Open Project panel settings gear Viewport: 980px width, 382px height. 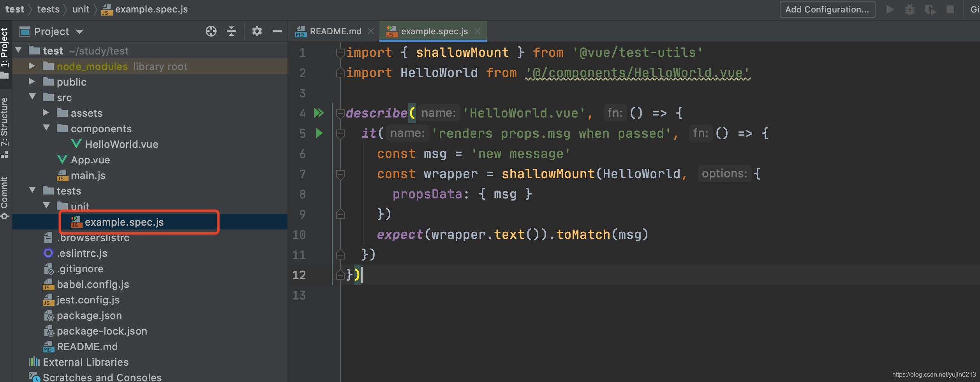[257, 31]
